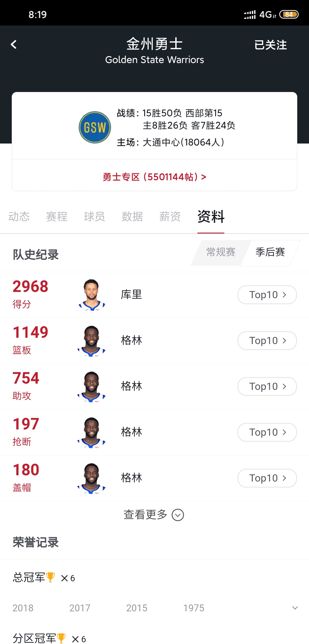The width and height of the screenshot is (309, 644).
Task: Switch to 常规赛 regular season records
Action: pos(221,252)
